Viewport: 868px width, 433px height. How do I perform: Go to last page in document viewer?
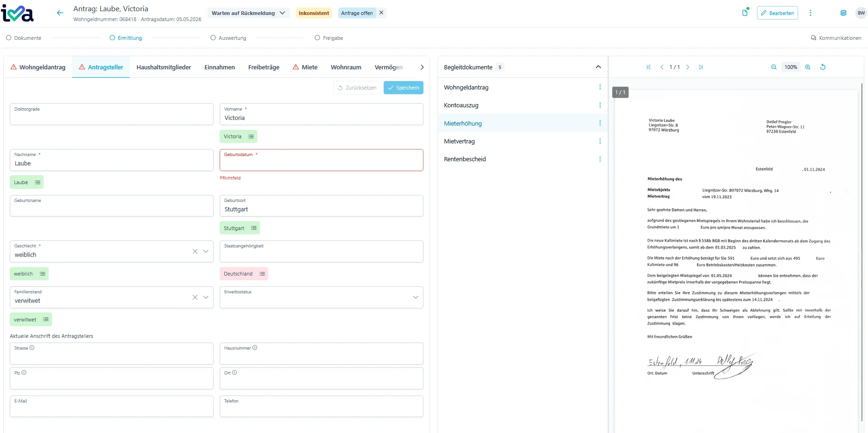click(701, 67)
